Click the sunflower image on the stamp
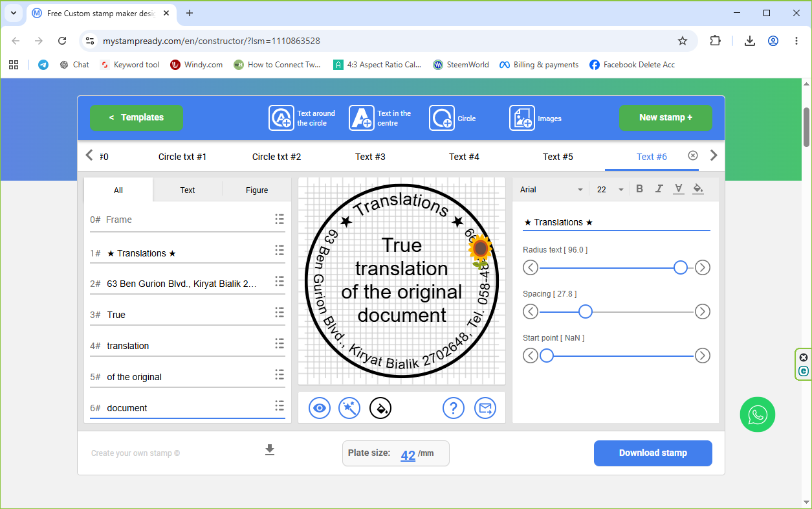 tap(480, 250)
